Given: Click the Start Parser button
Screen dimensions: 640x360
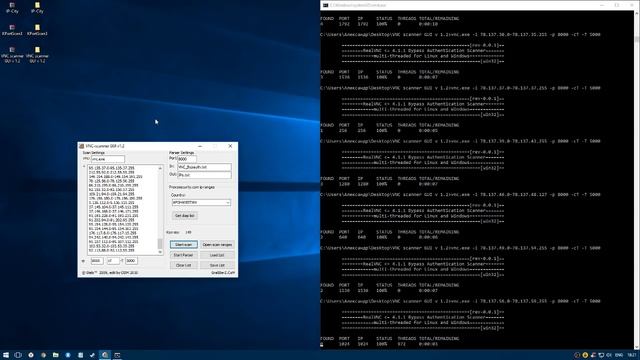Looking at the screenshot, I should 183,255.
